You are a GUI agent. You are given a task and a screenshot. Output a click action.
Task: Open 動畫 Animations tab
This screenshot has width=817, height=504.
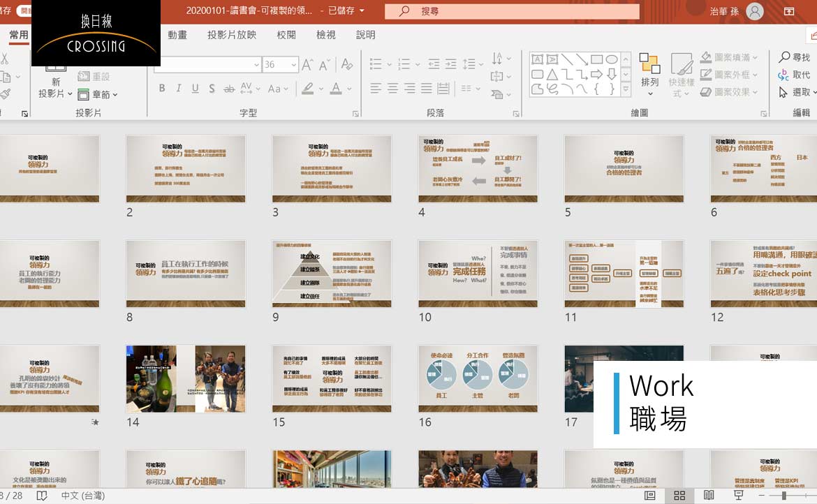[x=177, y=35]
